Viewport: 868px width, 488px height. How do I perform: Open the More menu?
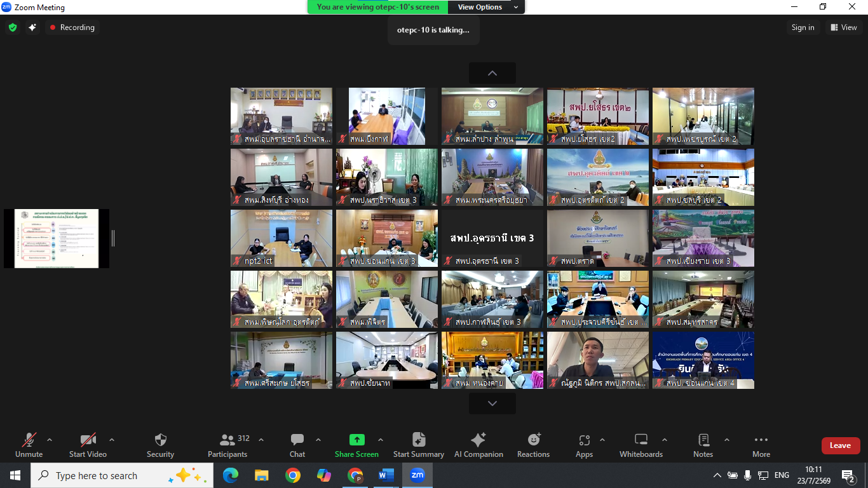pos(761,445)
